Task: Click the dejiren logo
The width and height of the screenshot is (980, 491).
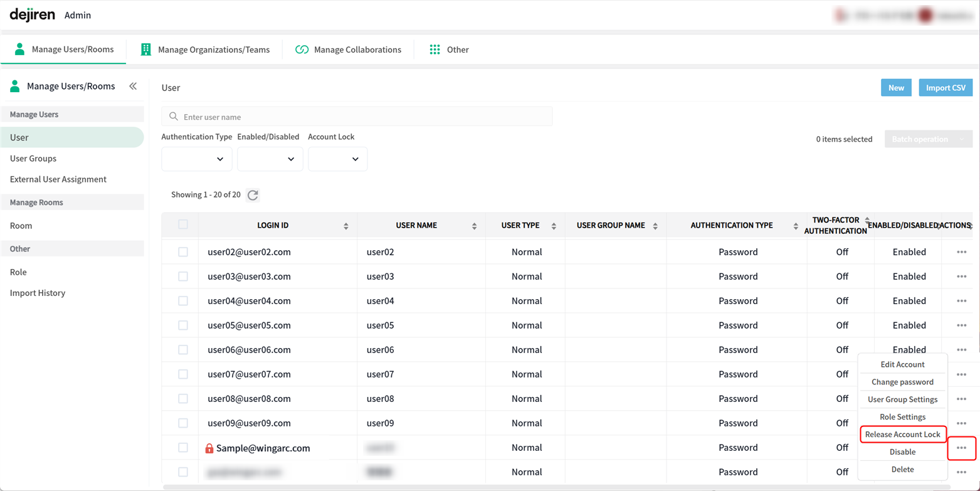Action: [x=33, y=14]
